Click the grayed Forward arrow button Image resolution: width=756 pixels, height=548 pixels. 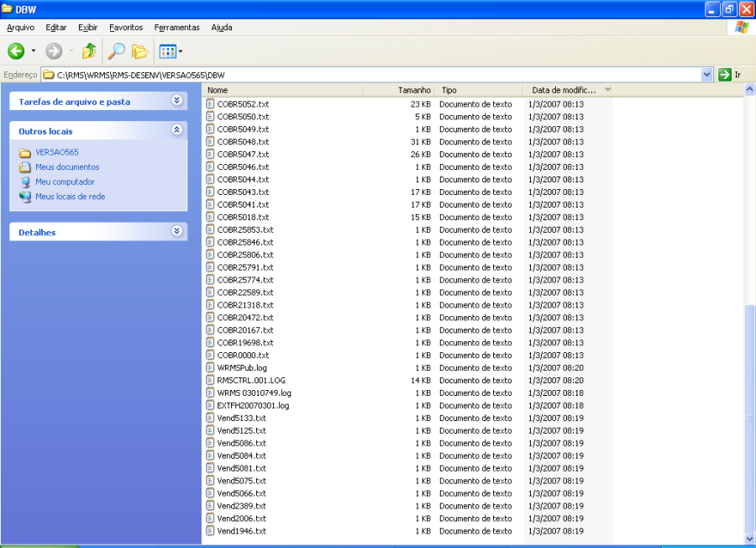coord(54,50)
